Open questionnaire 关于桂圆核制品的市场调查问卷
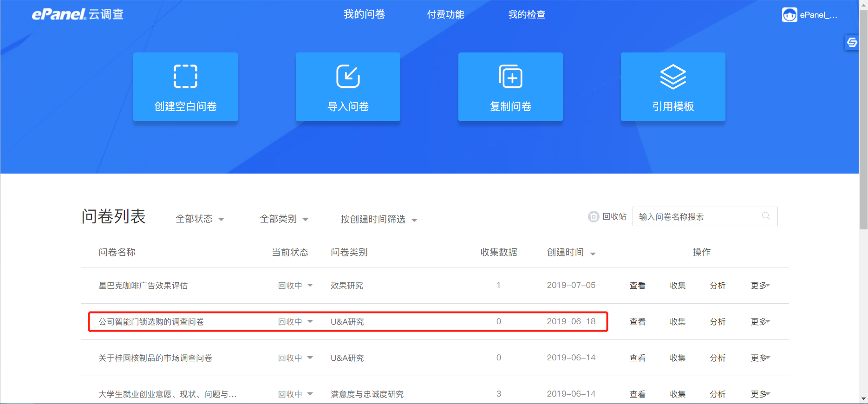Image resolution: width=868 pixels, height=404 pixels. pos(155,358)
